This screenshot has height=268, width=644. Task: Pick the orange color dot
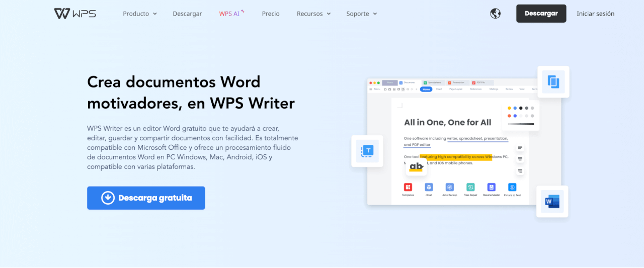click(509, 116)
